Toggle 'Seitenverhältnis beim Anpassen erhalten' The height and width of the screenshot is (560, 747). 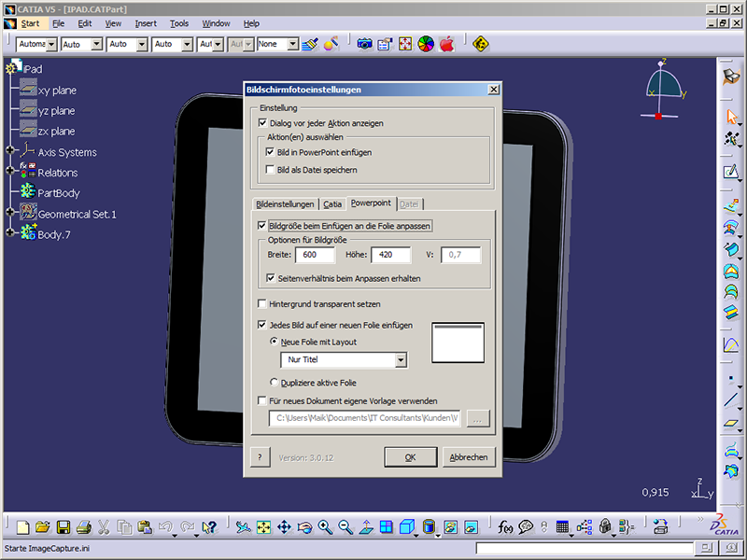tap(271, 278)
